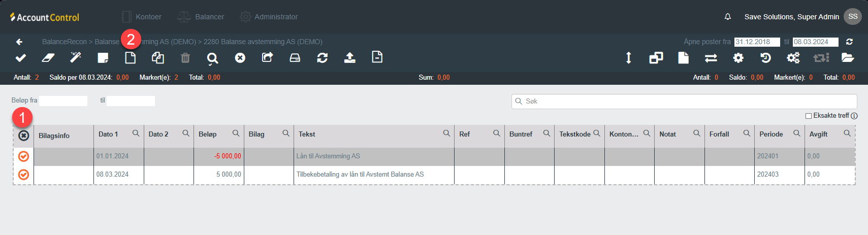The width and height of the screenshot is (868, 235).
Task: Open the search filter for the Tekst column
Action: [446, 133]
